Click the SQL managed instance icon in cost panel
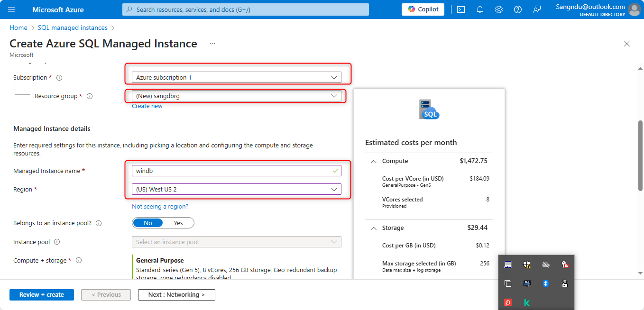This screenshot has width=644, height=310. 429,109
